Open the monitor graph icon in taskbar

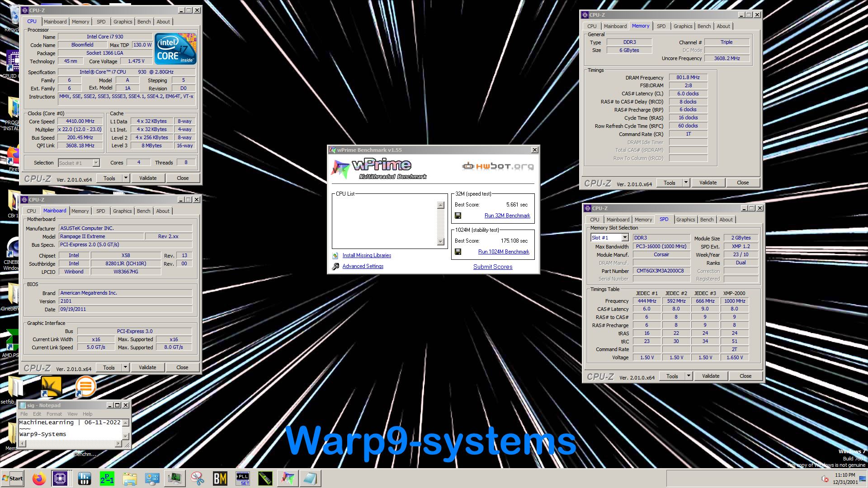pyautogui.click(x=175, y=479)
